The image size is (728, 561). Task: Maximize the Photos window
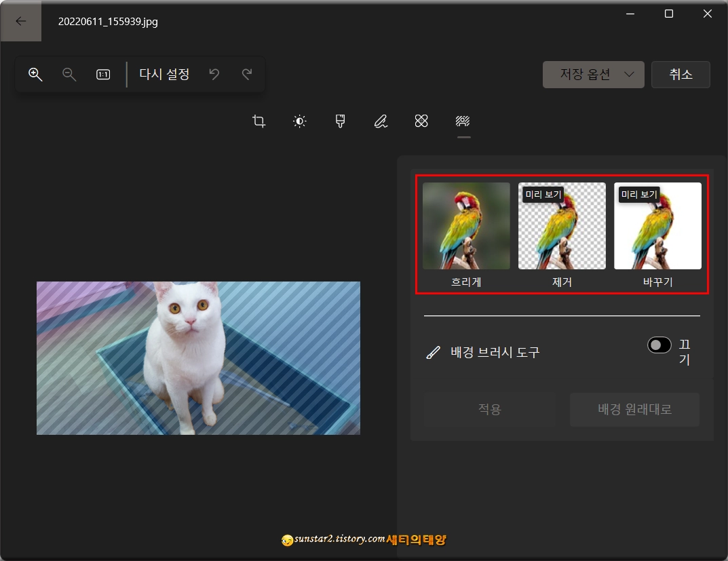pos(668,14)
